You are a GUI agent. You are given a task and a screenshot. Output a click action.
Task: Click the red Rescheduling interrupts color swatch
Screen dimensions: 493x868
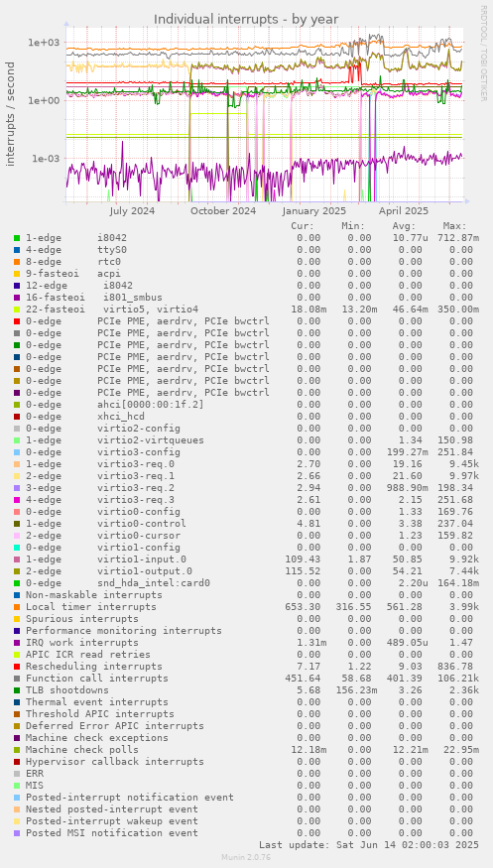pos(17,667)
